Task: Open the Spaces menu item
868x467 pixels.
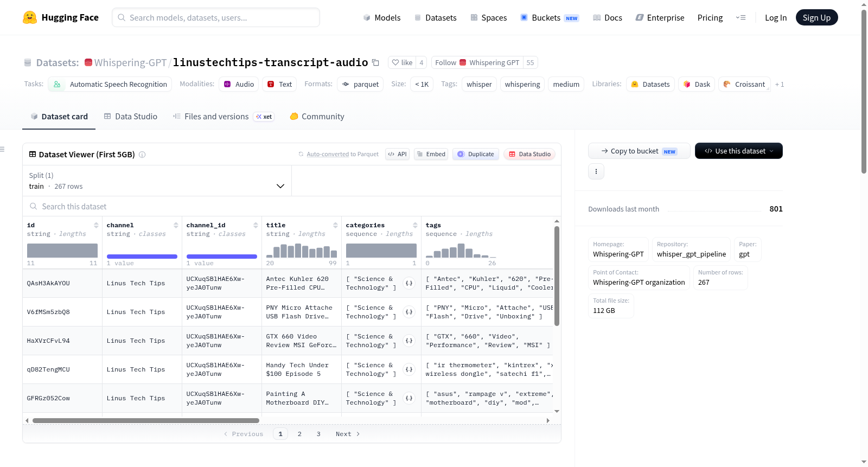Action: click(488, 17)
